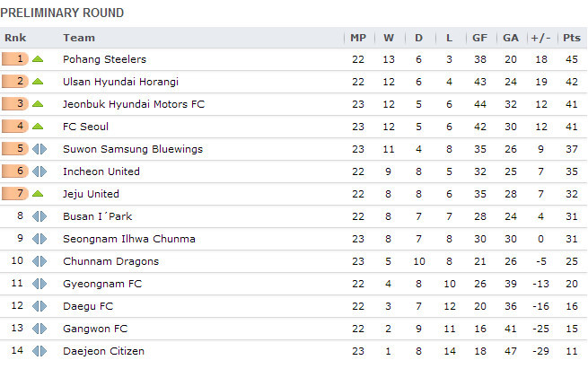Sort by the Rnk column header
588x369 pixels.
(x=15, y=38)
